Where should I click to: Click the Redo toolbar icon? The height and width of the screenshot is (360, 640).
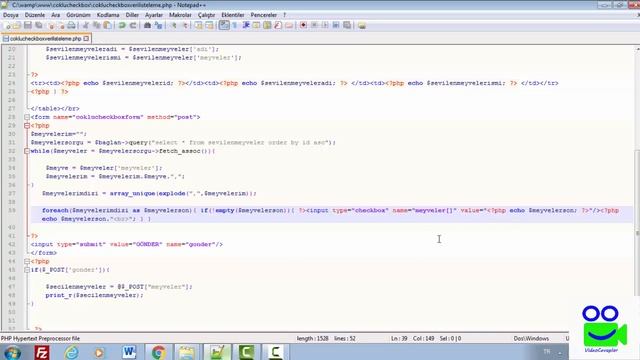(133, 25)
